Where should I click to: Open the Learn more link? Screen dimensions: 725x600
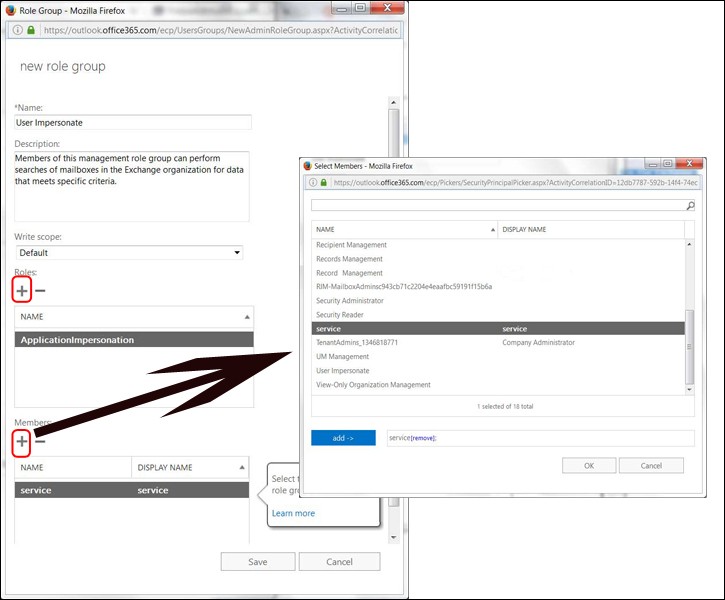293,513
